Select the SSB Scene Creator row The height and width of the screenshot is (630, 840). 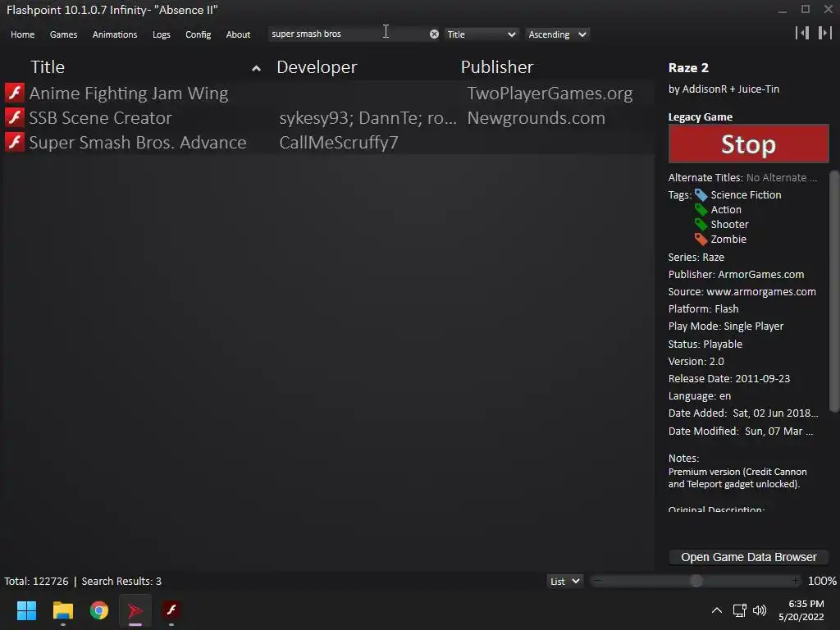click(x=329, y=117)
